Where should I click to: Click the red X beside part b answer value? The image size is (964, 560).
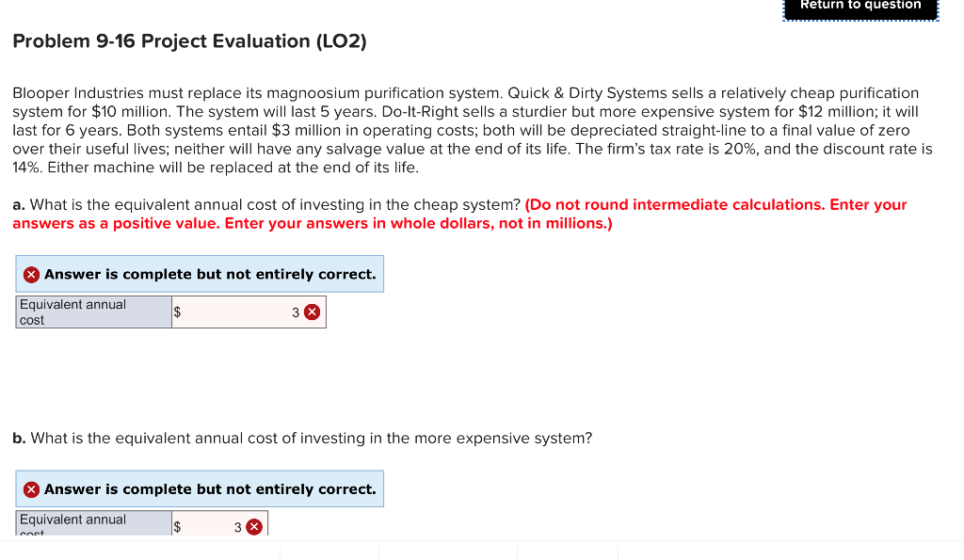pyautogui.click(x=252, y=526)
